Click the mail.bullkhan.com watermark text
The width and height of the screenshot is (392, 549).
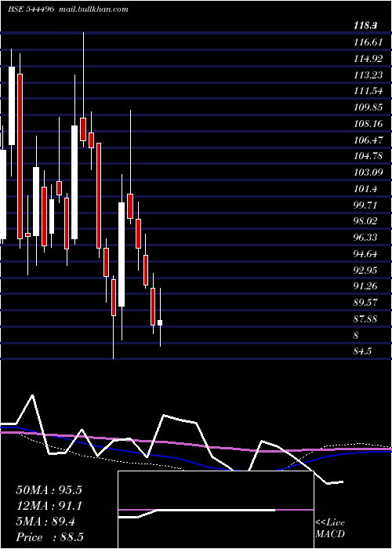[x=93, y=9]
